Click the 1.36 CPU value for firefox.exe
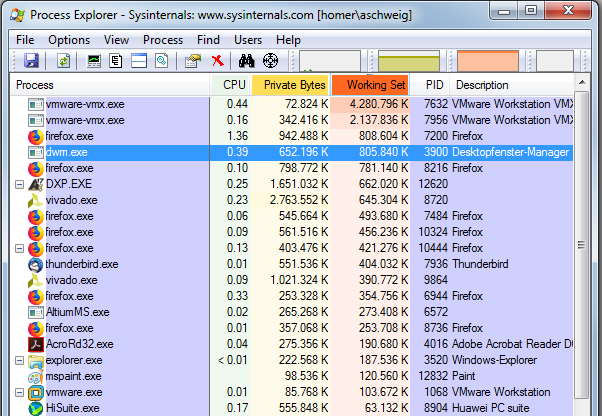 (237, 136)
